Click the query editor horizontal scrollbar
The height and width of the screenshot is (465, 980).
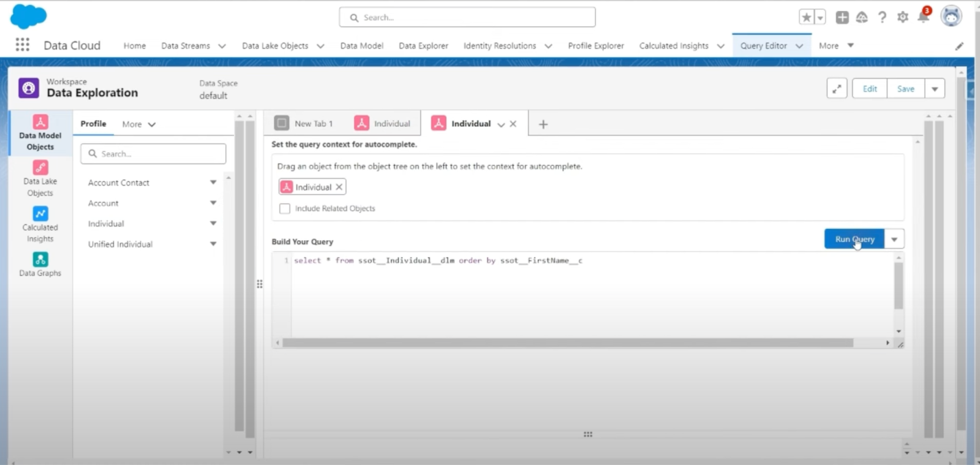[x=568, y=343]
